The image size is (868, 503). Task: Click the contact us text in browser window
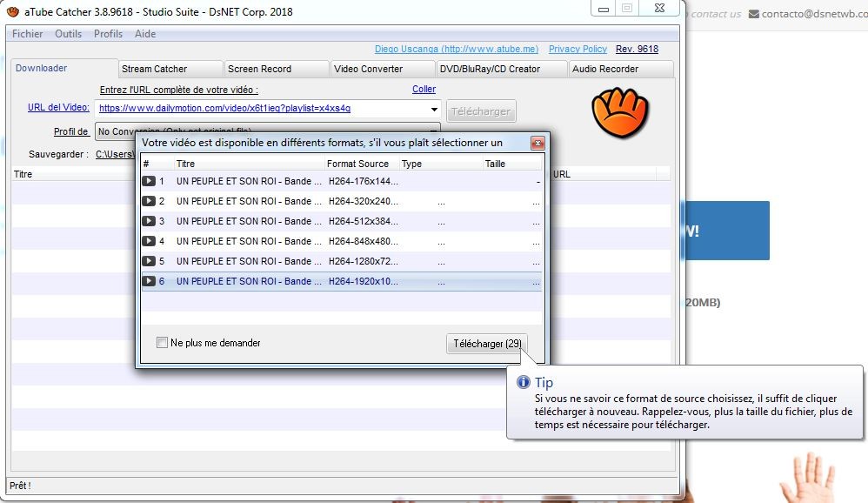coord(715,14)
